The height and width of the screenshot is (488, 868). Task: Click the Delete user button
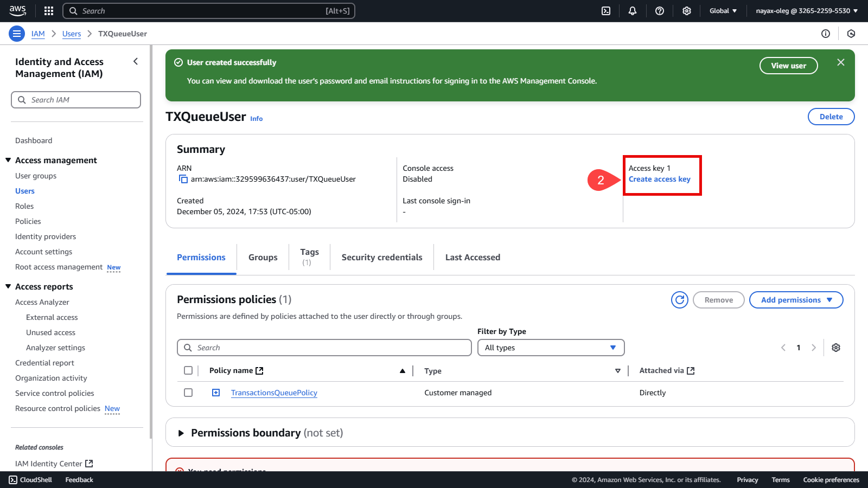click(x=831, y=117)
